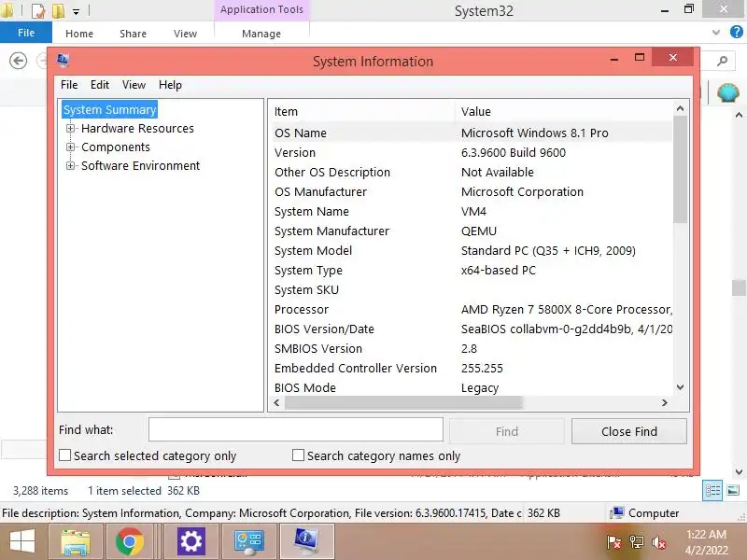This screenshot has width=747, height=560.
Task: Open Explorer window folder icon in the title bar
Action: [7, 10]
